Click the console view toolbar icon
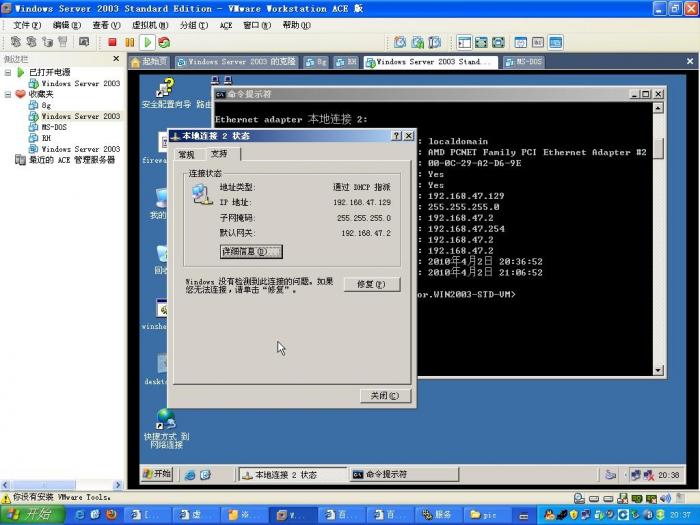 click(555, 42)
